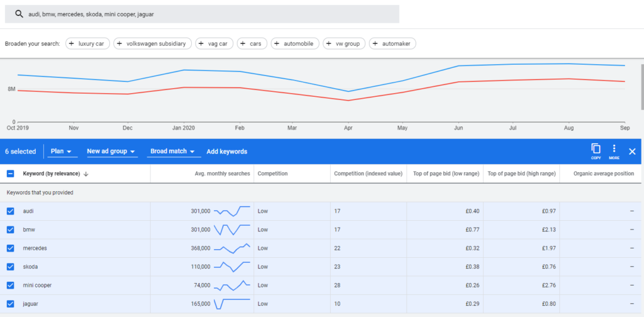
Task: Click the search magnifier icon
Action: (x=18, y=14)
